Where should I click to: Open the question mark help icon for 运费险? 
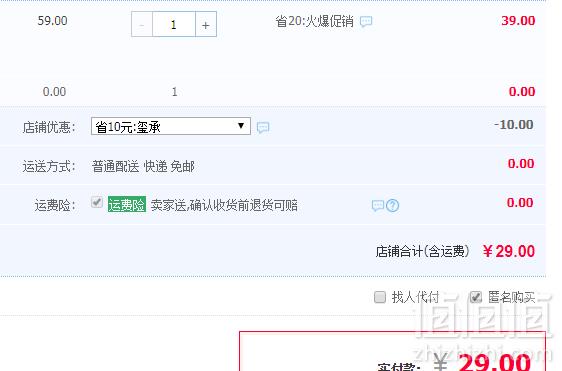[393, 205]
